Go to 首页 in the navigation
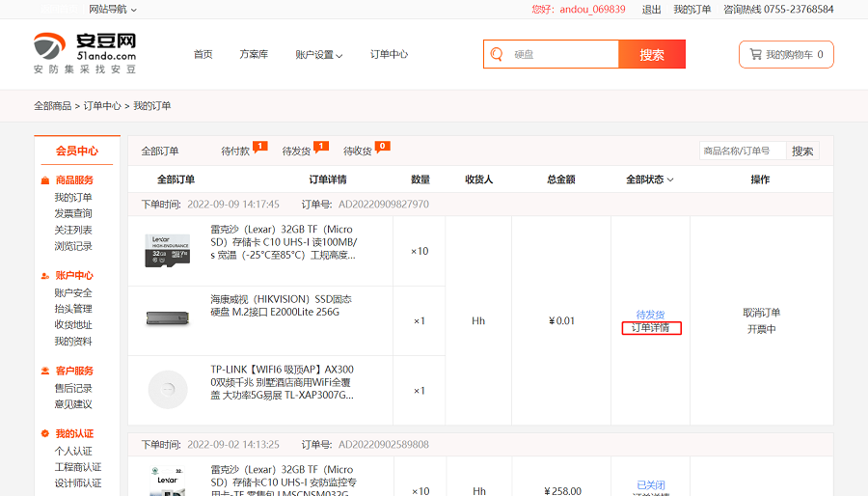This screenshot has width=868, height=496. (x=203, y=54)
